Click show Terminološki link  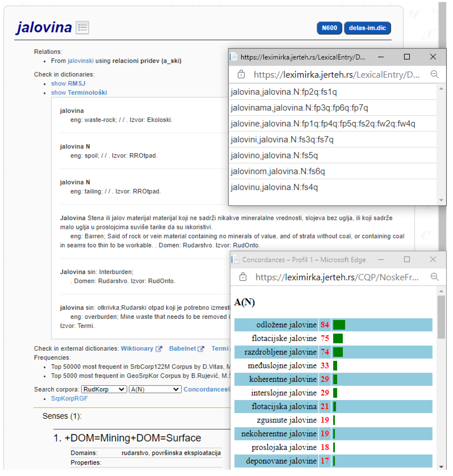[79, 93]
